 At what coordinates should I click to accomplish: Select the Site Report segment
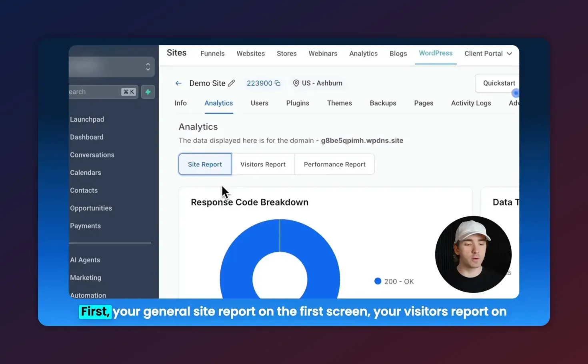pos(205,164)
